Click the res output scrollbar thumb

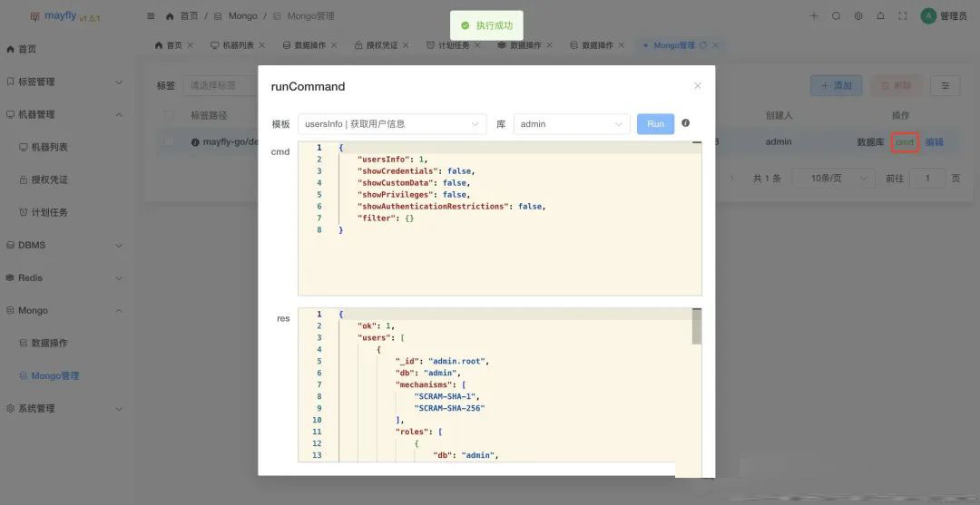(x=697, y=327)
